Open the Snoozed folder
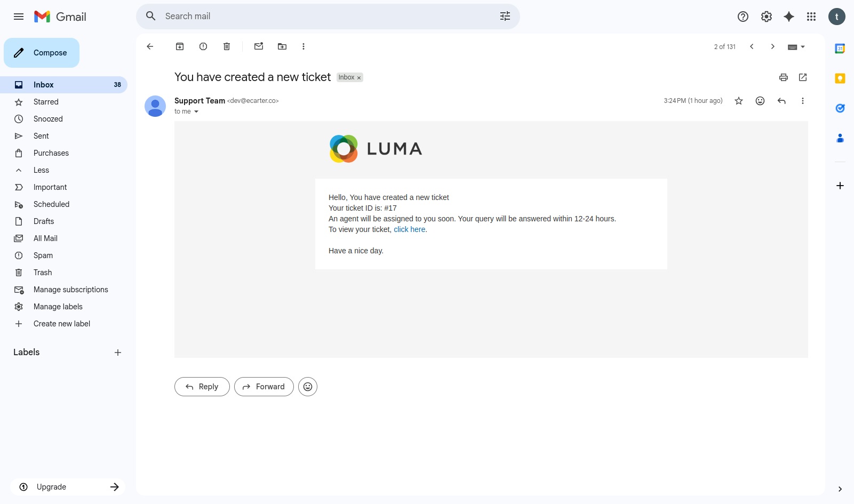Viewport: 854px width, 504px height. 63,119
